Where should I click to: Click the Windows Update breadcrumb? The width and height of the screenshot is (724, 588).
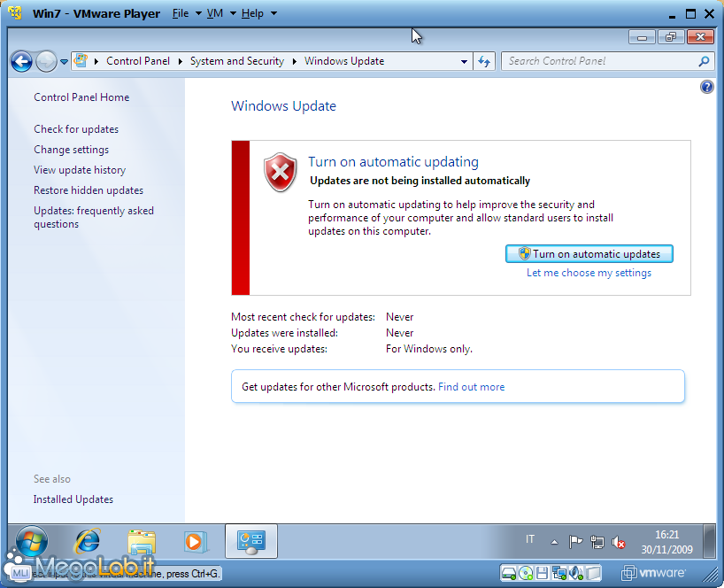tap(344, 61)
